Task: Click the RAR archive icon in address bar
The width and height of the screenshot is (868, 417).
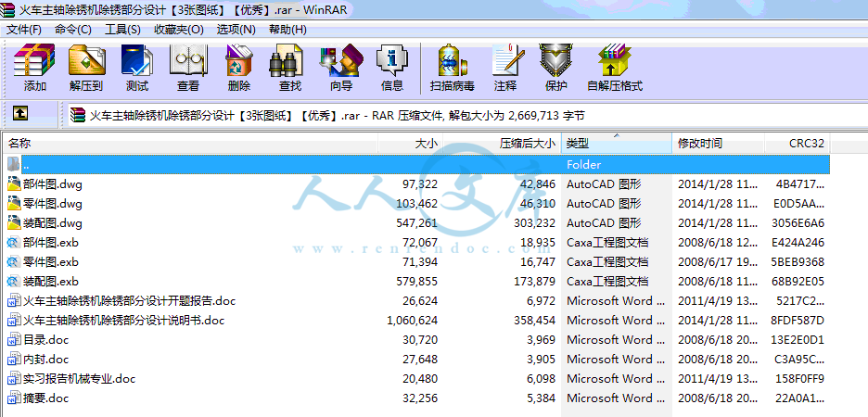Action: coord(78,116)
